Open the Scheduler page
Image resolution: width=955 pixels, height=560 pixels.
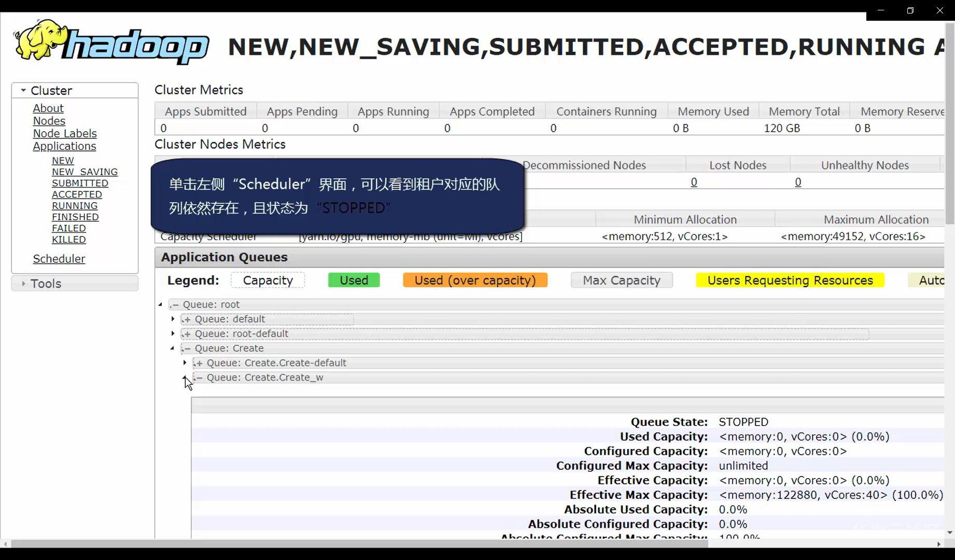pos(59,259)
